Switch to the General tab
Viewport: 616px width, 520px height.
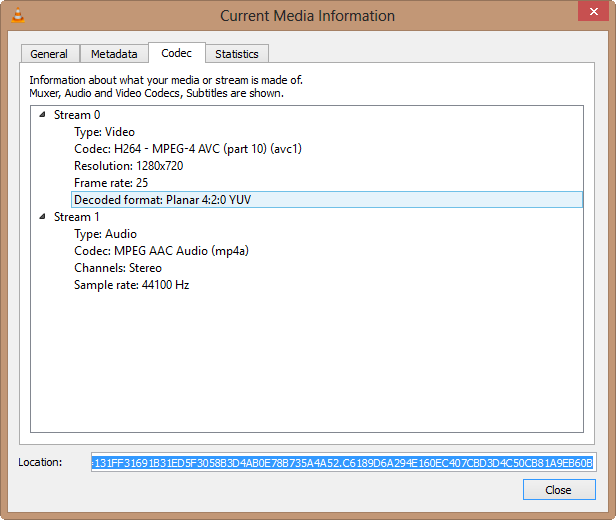pyautogui.click(x=49, y=54)
